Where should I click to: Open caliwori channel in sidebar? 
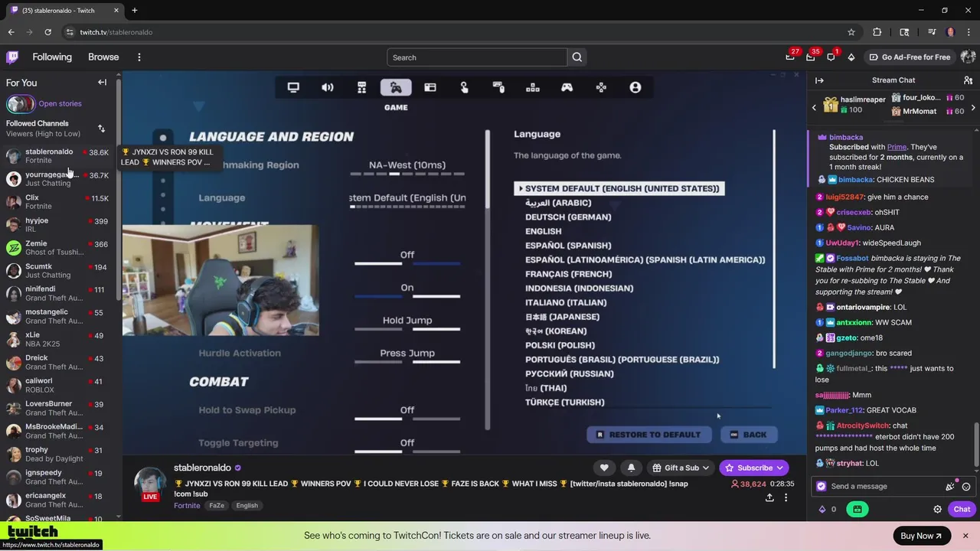point(58,386)
